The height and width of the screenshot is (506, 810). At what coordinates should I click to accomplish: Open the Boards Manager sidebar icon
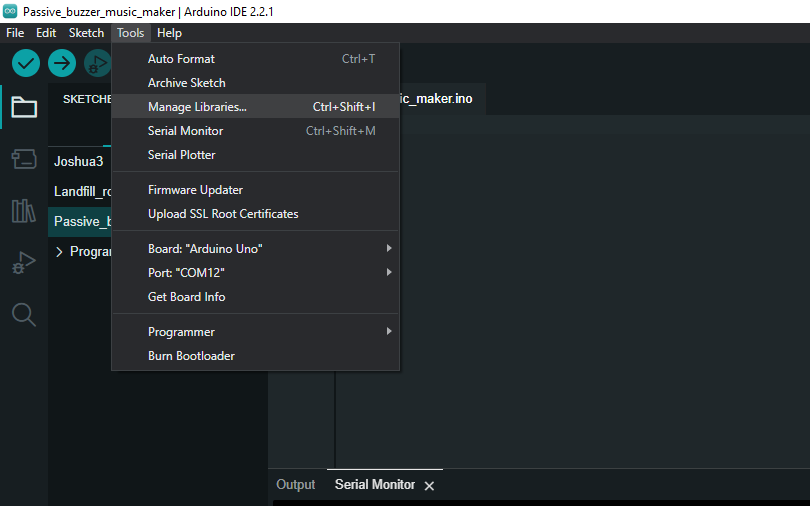tap(24, 159)
